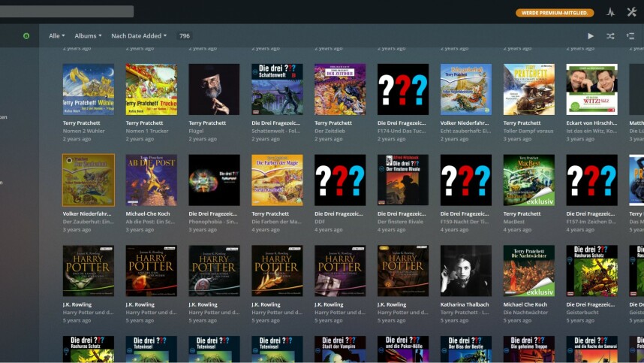Open the Flügel album portrait cover

(214, 89)
